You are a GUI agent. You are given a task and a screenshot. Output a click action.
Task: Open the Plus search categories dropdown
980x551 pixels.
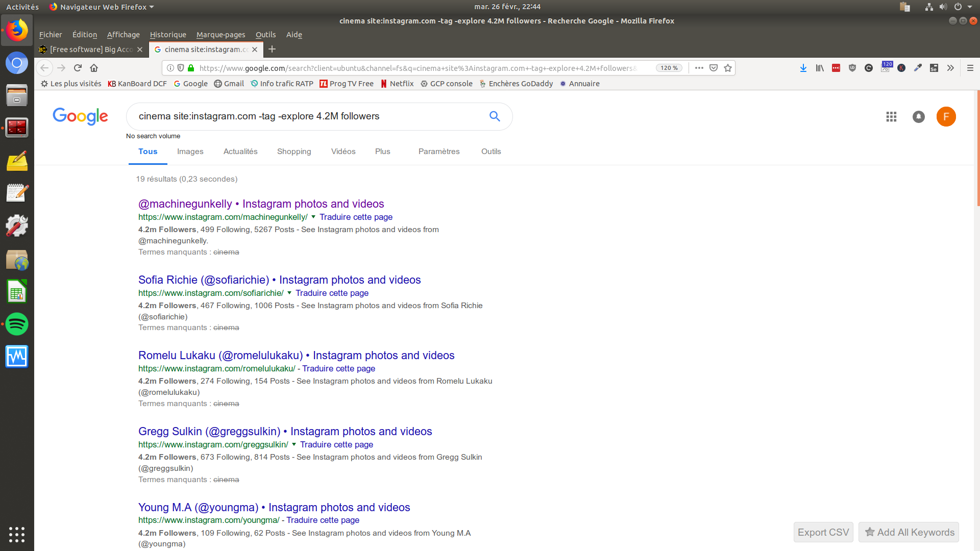(x=382, y=152)
